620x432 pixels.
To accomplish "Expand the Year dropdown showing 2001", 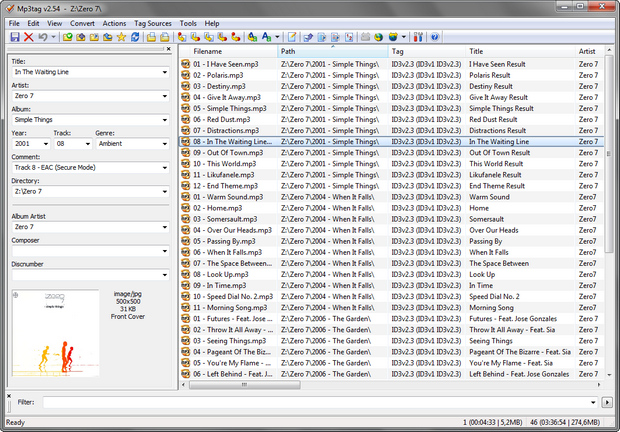I will tap(45, 144).
